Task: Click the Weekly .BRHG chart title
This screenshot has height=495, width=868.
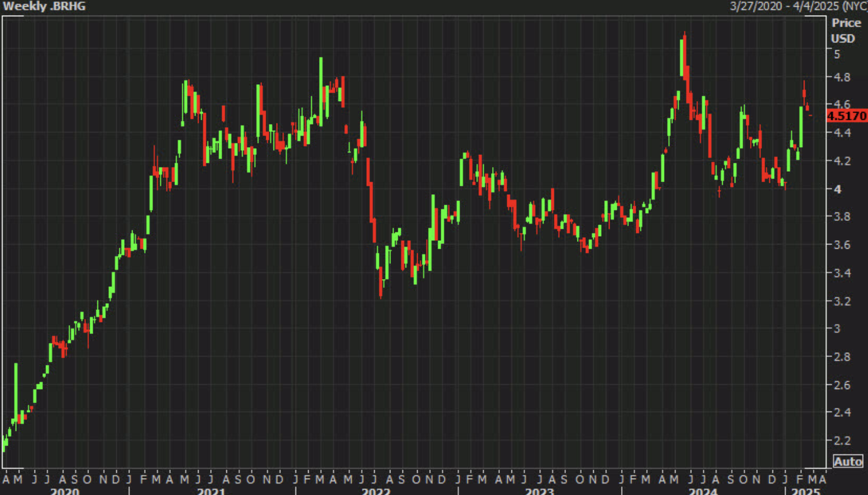Action: 44,6
